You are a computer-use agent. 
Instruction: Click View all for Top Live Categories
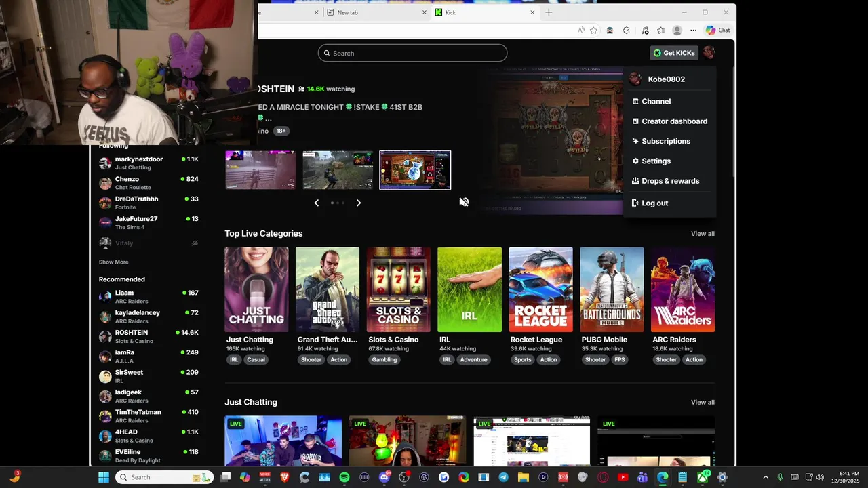tap(703, 234)
